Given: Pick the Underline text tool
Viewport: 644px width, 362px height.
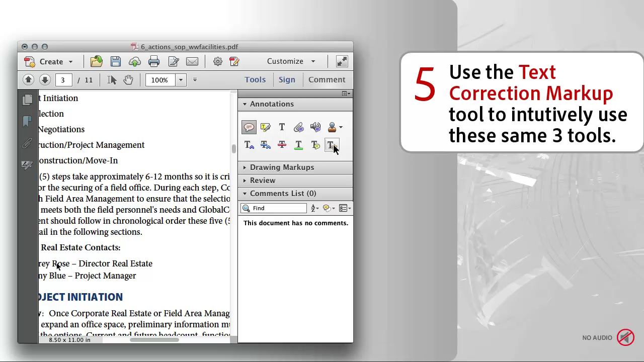Looking at the screenshot, I should (299, 145).
